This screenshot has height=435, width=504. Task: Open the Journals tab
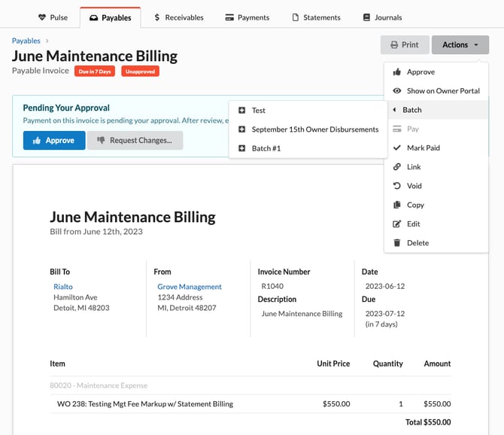point(382,17)
